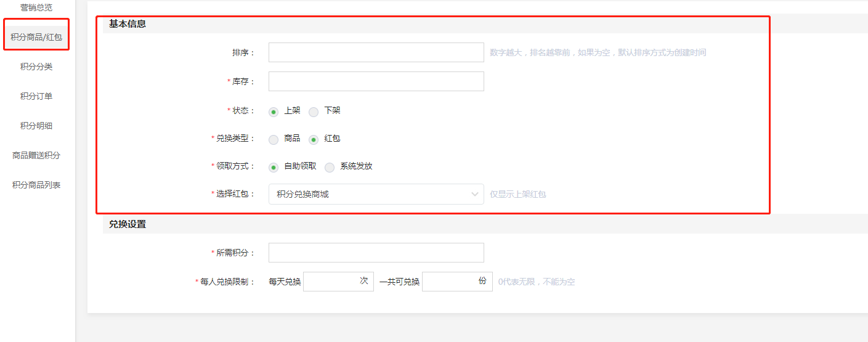The image size is (868, 342).
Task: Choose 红包 as exchange type
Action: [x=314, y=139]
